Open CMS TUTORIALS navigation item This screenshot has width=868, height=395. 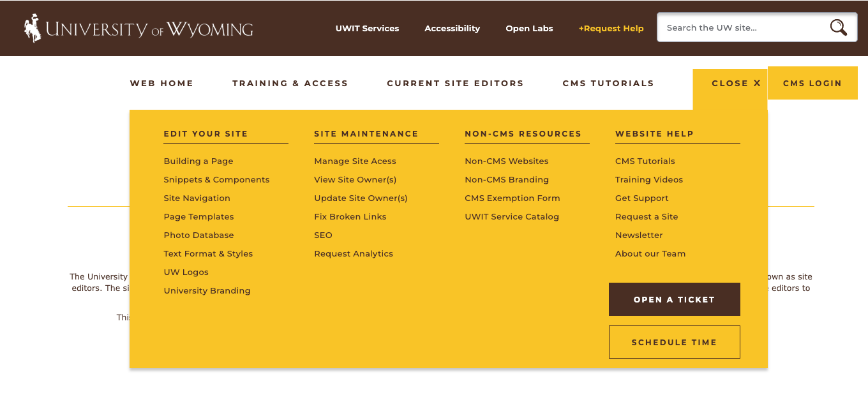point(608,83)
